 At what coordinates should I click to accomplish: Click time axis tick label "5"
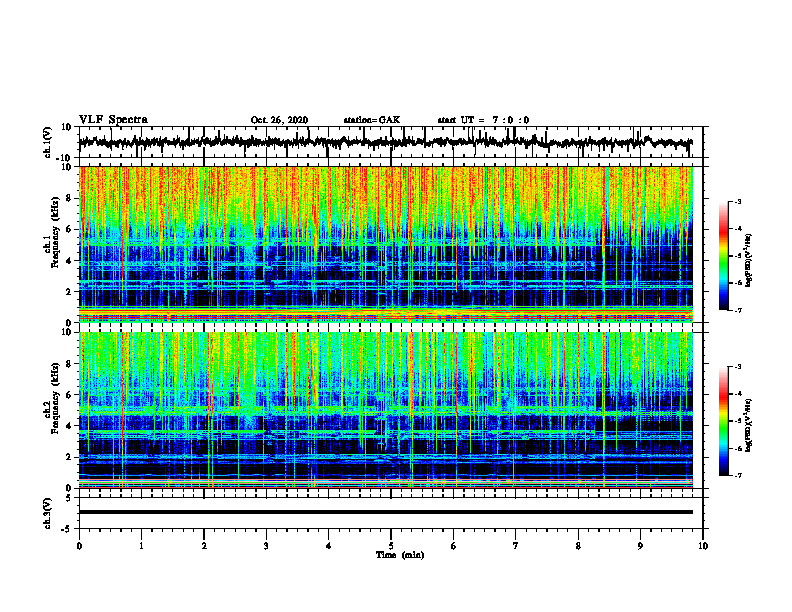391,546
